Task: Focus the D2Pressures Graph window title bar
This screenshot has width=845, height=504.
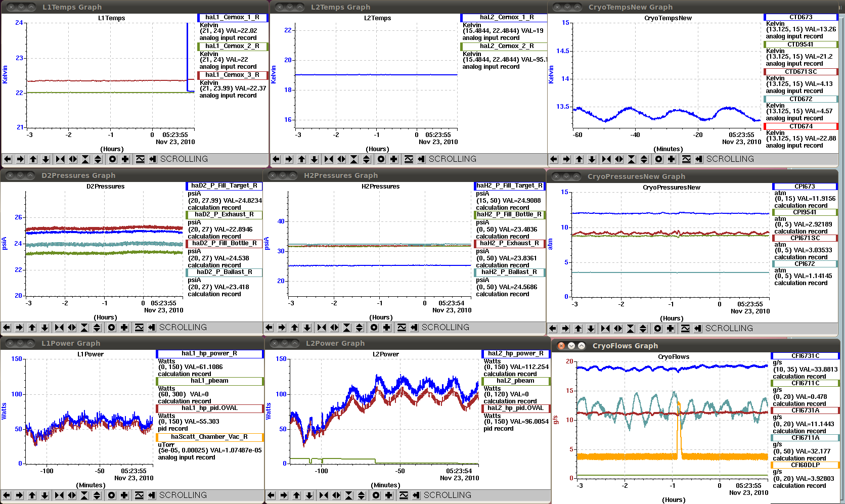Action: (131, 175)
